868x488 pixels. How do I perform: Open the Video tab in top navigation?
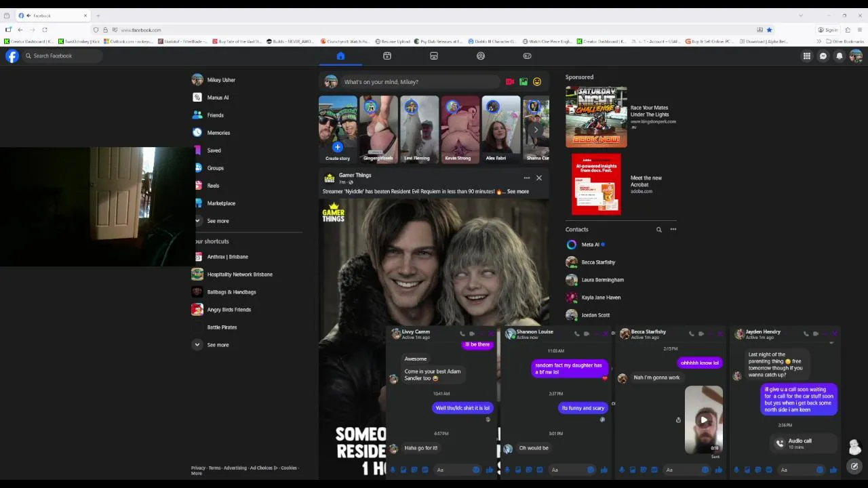(387, 56)
